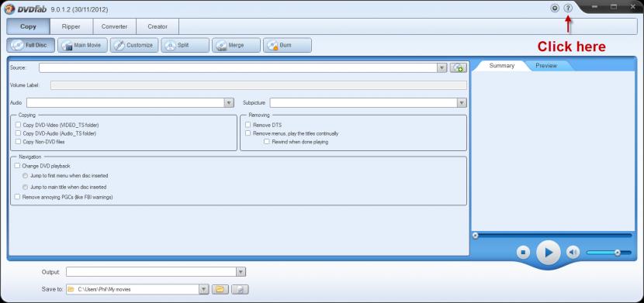Check Remove menus, play titles continually
644x303 pixels.
coord(248,133)
